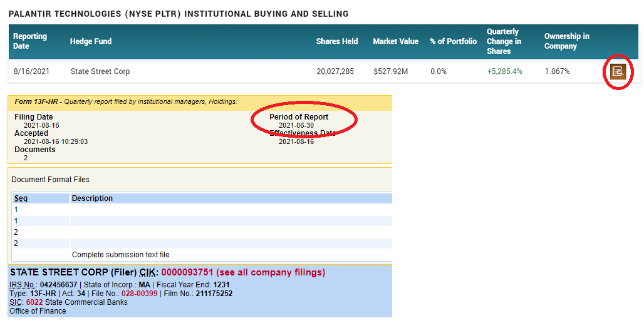Screen dimensions: 644x328
Task: Click the first Seq 1 document link
Action: click(x=16, y=210)
